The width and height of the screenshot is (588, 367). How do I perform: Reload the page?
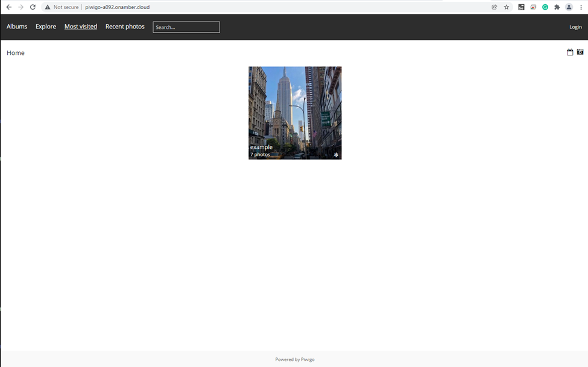point(33,7)
